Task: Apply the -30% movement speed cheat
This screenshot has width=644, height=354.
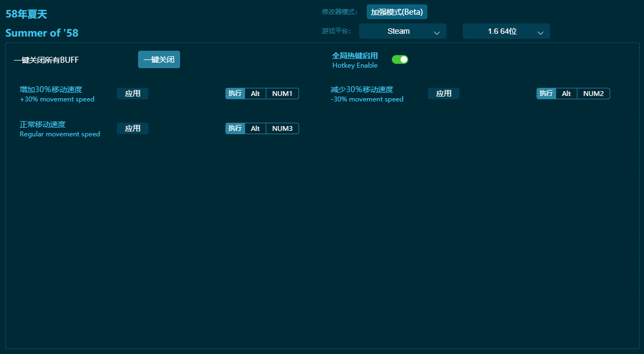Action: 443,94
